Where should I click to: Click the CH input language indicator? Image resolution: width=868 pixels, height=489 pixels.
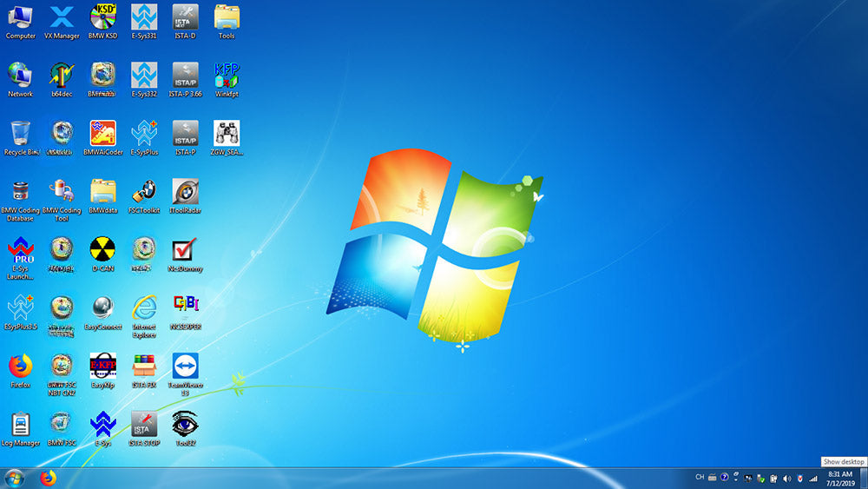[x=700, y=478]
